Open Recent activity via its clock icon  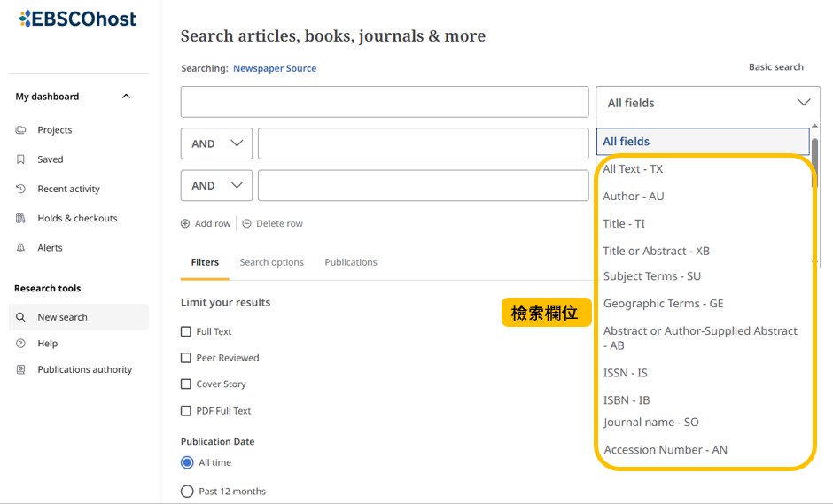coord(21,189)
